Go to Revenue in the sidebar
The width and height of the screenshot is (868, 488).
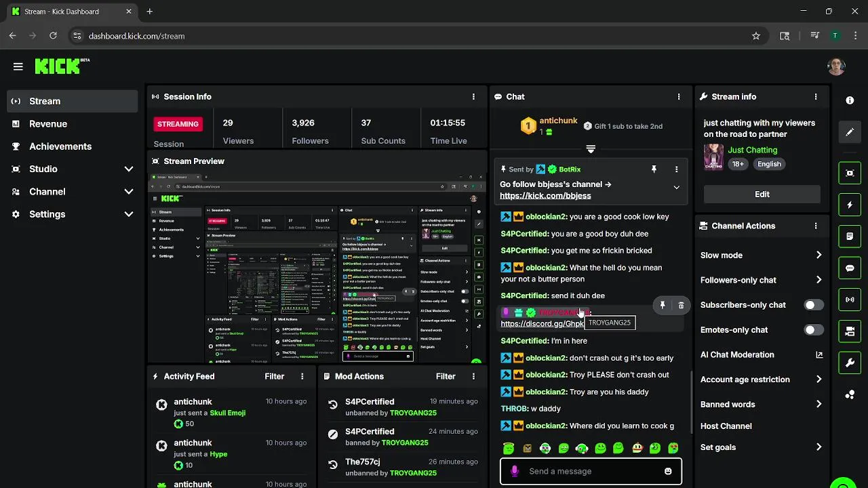pos(73,123)
